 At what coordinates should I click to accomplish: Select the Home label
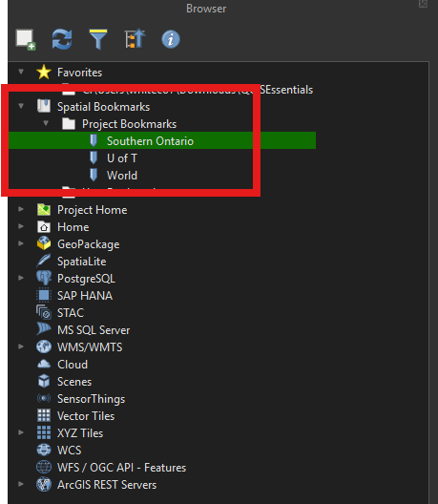pyautogui.click(x=73, y=227)
